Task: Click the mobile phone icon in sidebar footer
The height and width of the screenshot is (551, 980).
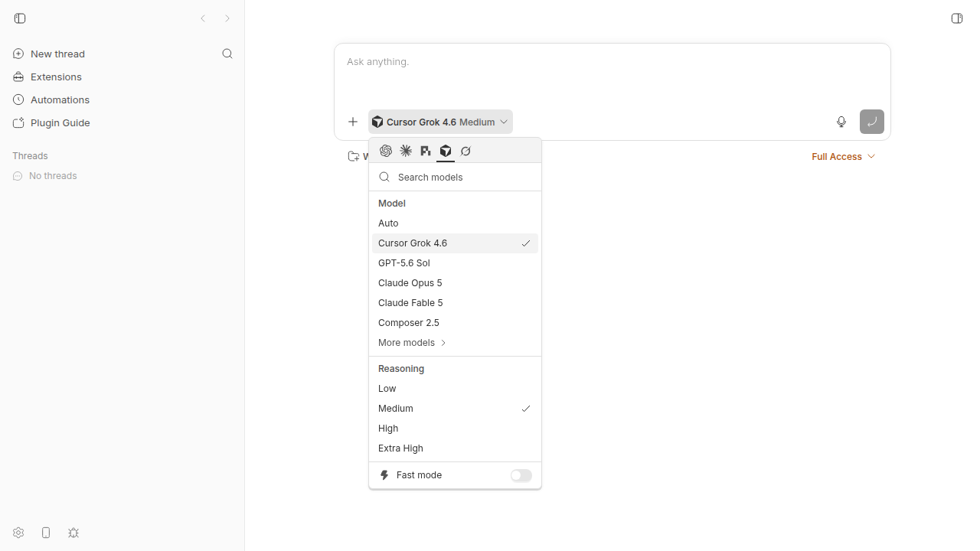Action: coord(46,533)
